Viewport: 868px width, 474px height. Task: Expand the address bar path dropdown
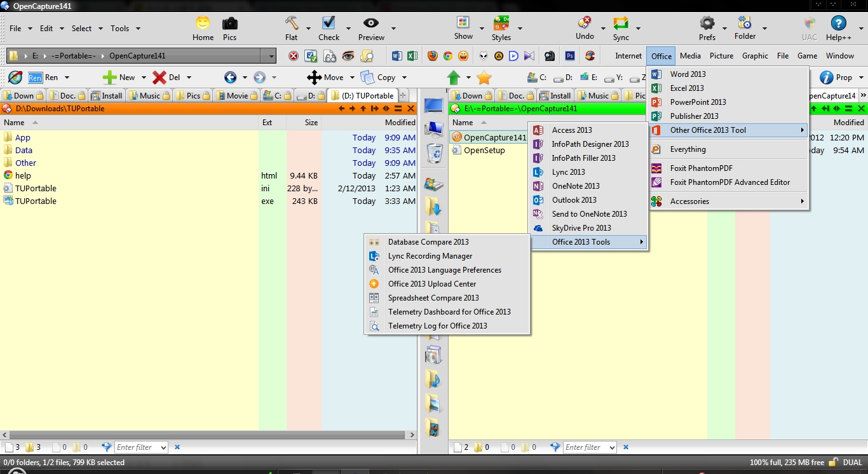coord(272,56)
